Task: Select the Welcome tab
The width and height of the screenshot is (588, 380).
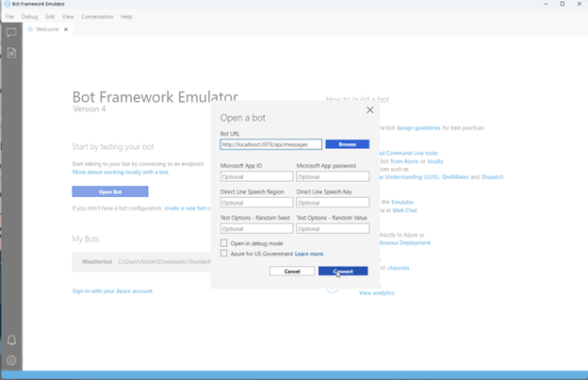Action: [46, 29]
